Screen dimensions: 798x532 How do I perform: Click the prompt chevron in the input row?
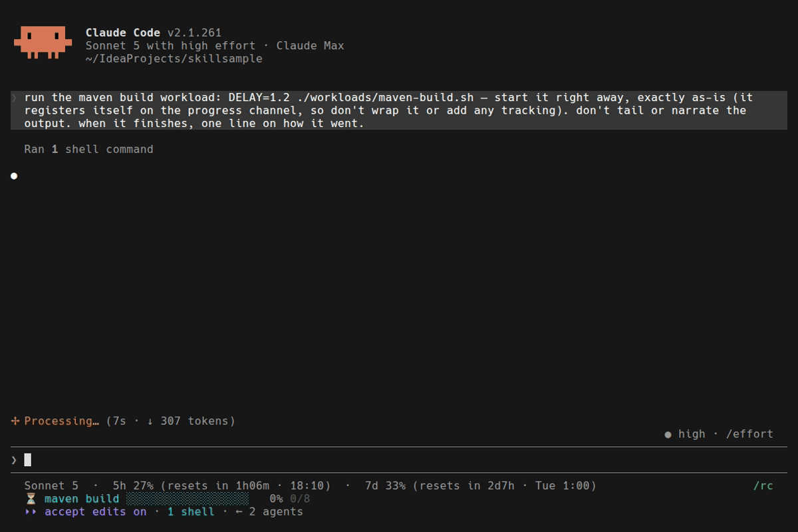click(14, 460)
